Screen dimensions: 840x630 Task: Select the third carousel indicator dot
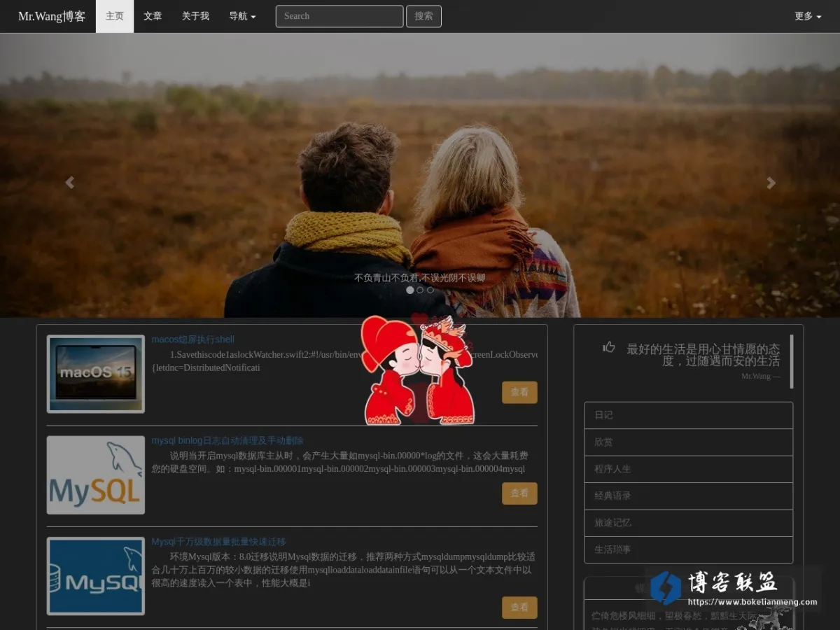430,290
